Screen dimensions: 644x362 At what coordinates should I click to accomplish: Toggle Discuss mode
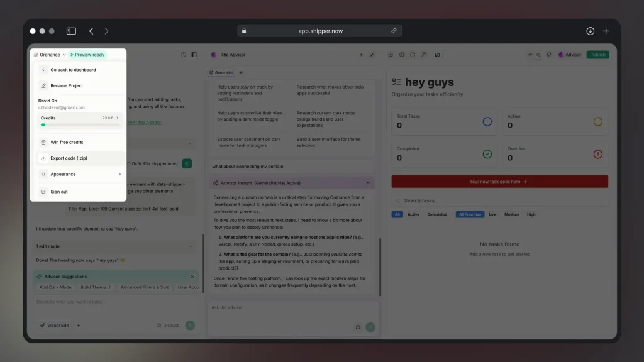168,326
